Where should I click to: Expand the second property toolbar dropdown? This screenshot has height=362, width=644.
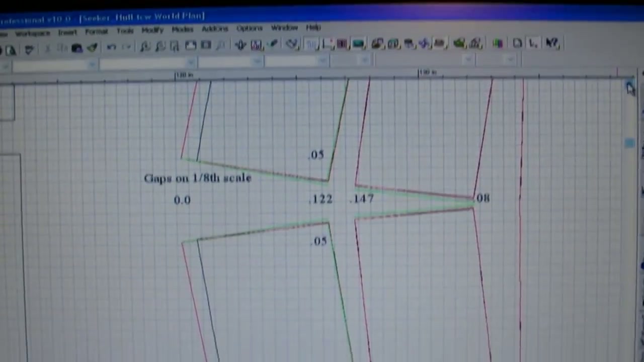coord(191,63)
